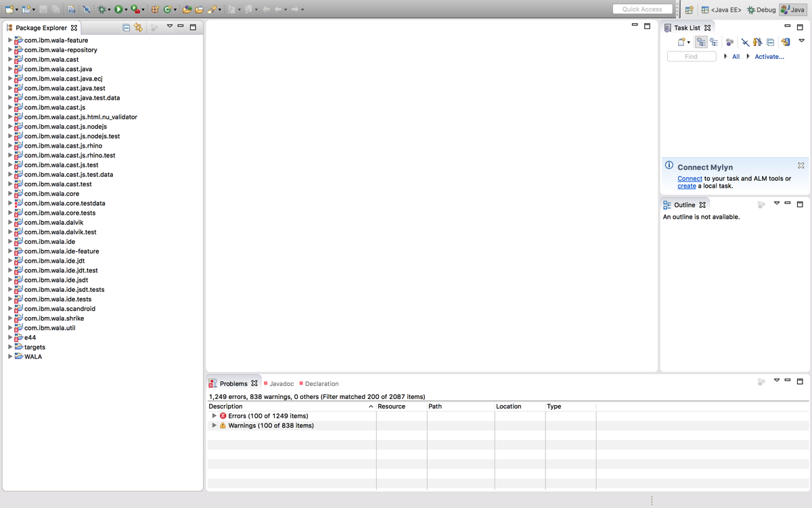The image size is (812, 508).
Task: Sort by Description column header
Action: pyautogui.click(x=291, y=406)
